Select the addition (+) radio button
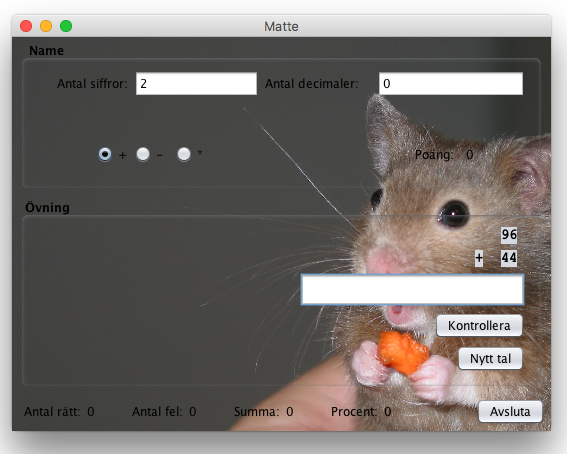This screenshot has width=567, height=454. [x=105, y=154]
